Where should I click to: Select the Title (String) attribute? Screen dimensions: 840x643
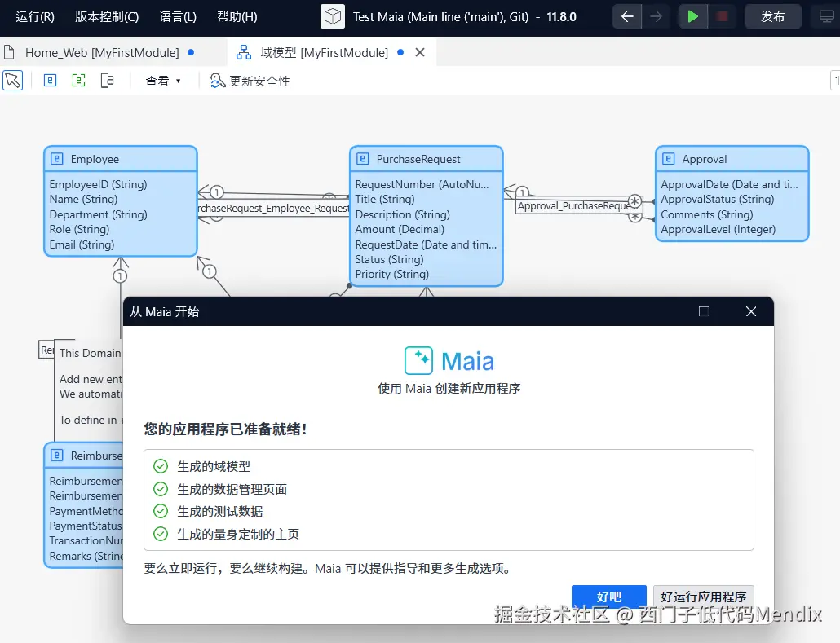point(385,199)
